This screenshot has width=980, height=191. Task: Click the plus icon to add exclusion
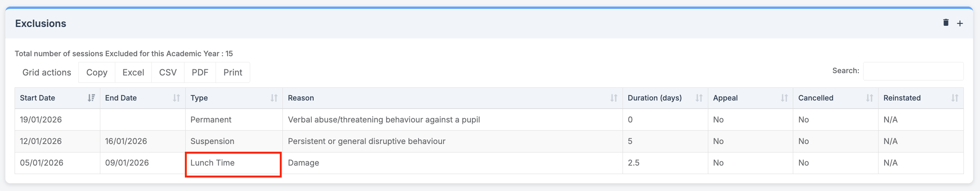pyautogui.click(x=960, y=23)
